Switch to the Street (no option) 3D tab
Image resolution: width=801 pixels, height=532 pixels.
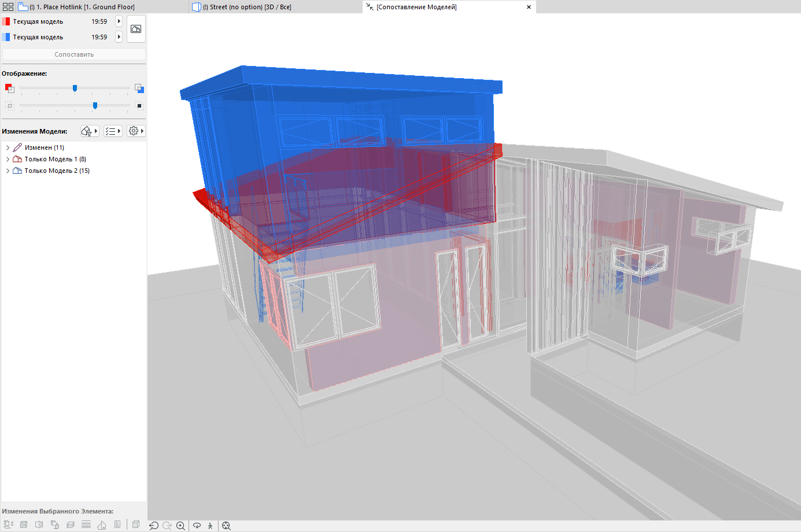pyautogui.click(x=276, y=7)
